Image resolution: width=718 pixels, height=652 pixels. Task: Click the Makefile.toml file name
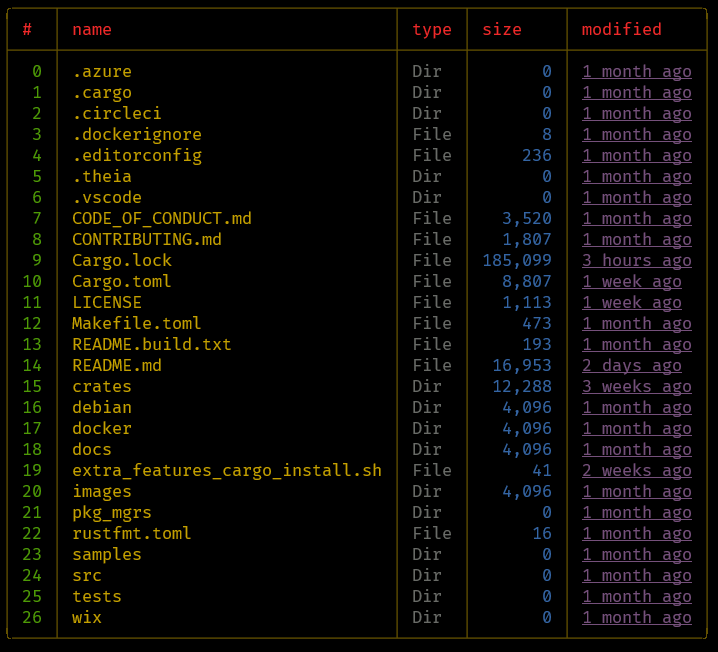click(x=136, y=323)
